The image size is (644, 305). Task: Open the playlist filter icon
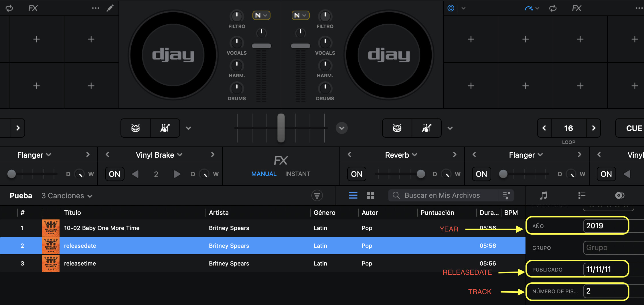(x=317, y=195)
